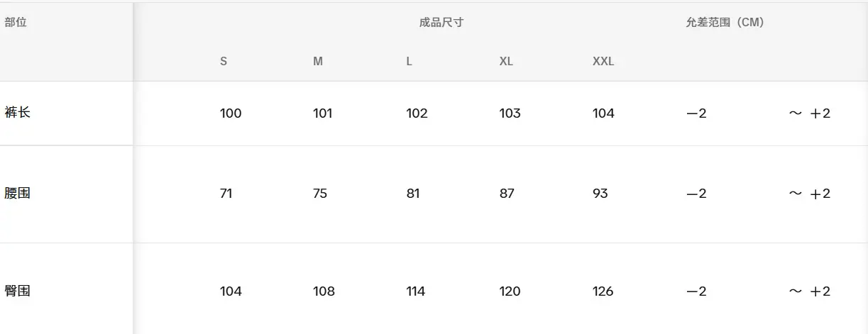Select the 成品尺寸 header

[441, 23]
